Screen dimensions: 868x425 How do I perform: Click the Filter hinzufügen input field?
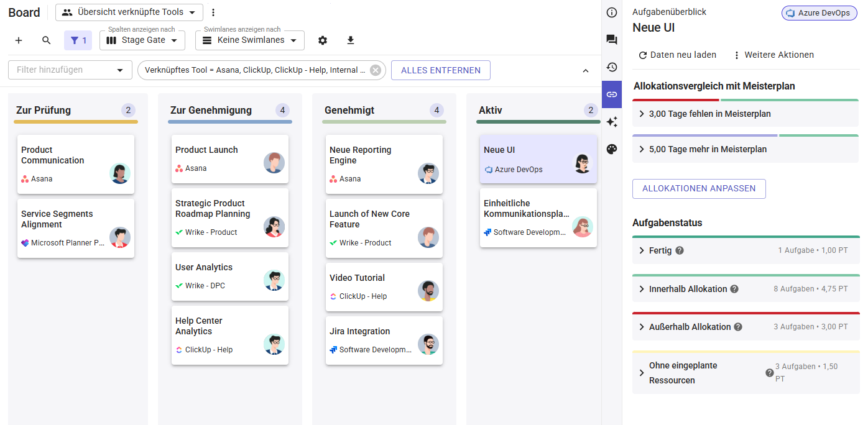70,70
